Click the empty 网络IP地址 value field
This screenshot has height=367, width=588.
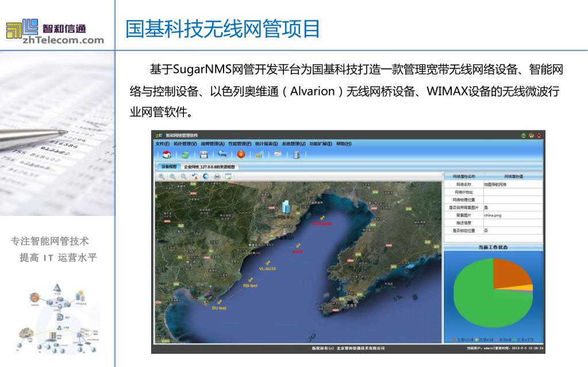point(513,192)
